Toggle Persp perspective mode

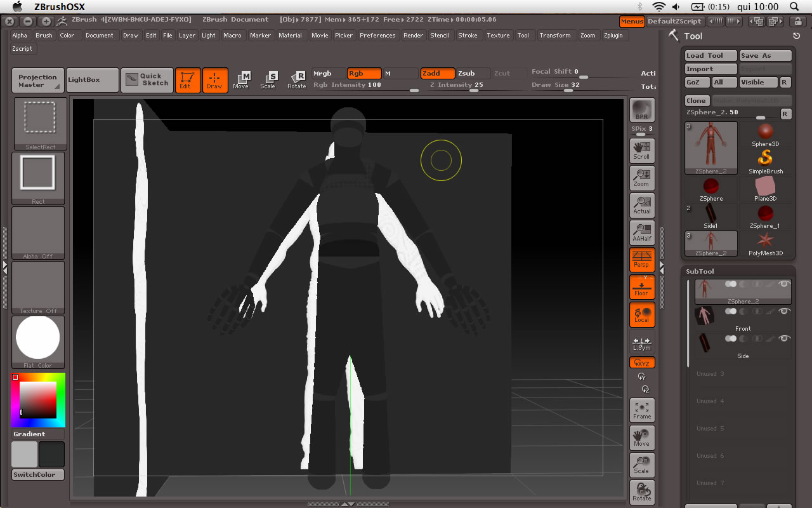point(642,260)
